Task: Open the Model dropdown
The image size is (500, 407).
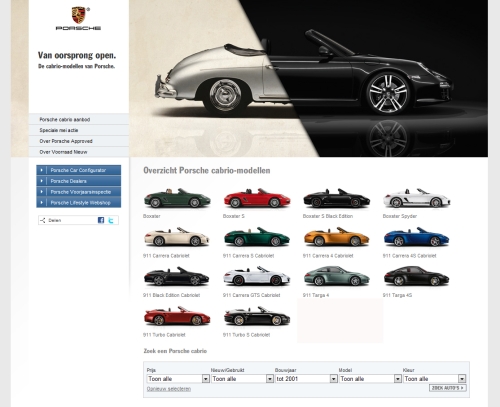Action: (370, 379)
